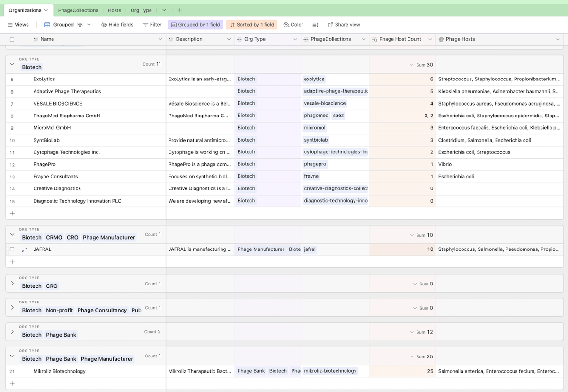Click the syntbiolab linked record chip
This screenshot has height=392, width=568.
tap(316, 140)
